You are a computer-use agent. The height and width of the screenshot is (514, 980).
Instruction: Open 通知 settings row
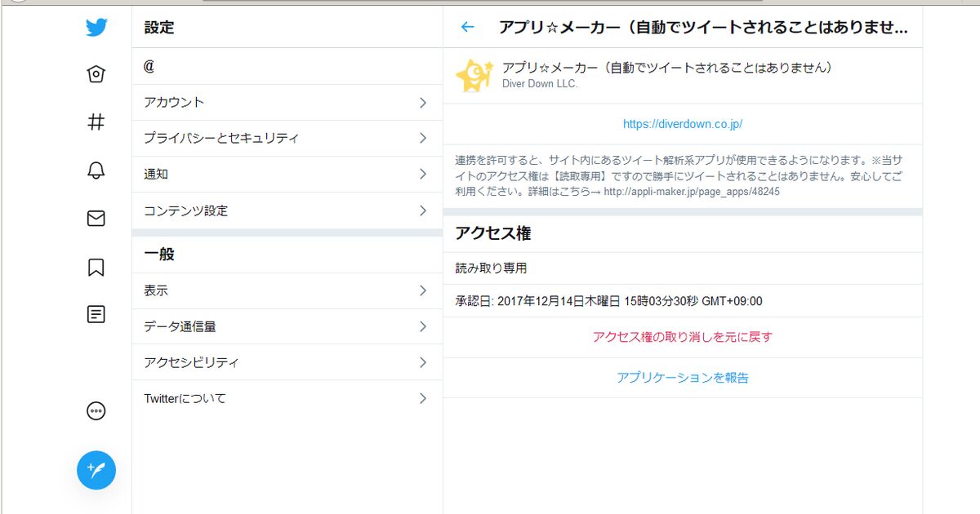point(287,175)
